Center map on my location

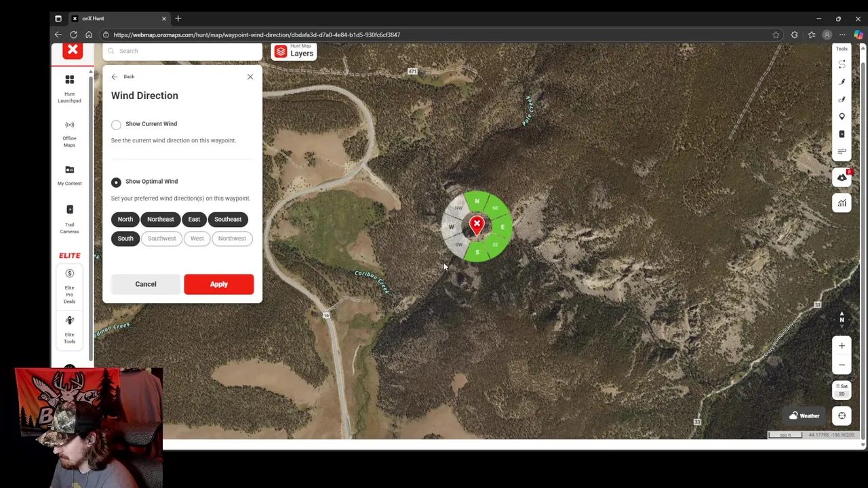coord(842,415)
